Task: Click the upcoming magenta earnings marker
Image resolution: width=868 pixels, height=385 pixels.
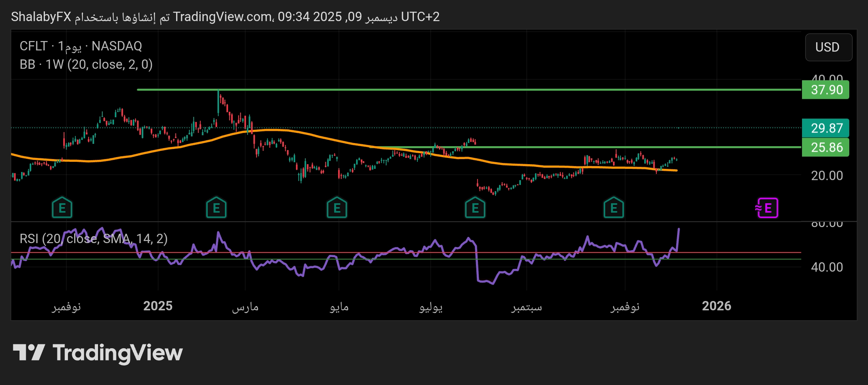Action: point(767,208)
